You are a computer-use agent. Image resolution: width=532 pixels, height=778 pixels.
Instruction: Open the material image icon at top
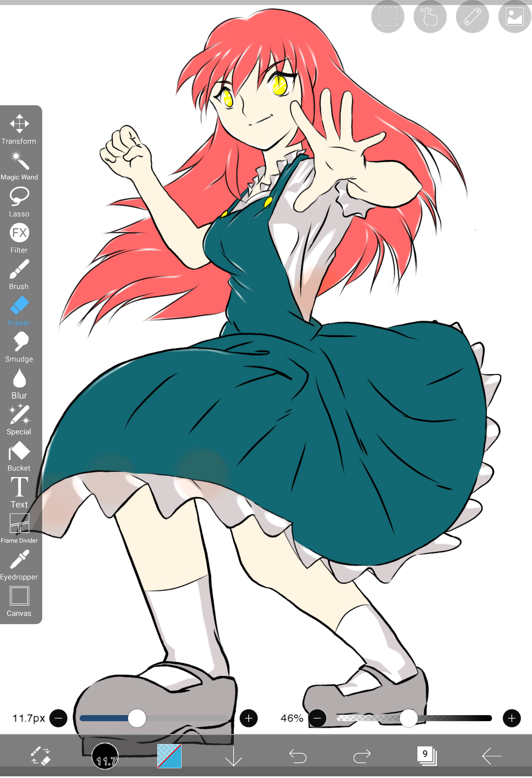pyautogui.click(x=515, y=16)
